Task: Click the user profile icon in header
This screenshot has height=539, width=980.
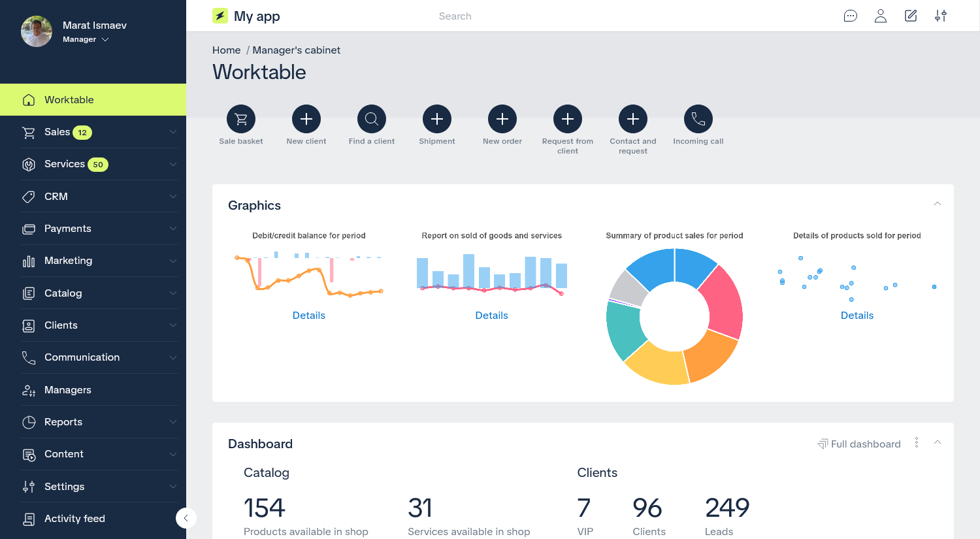Action: (881, 16)
